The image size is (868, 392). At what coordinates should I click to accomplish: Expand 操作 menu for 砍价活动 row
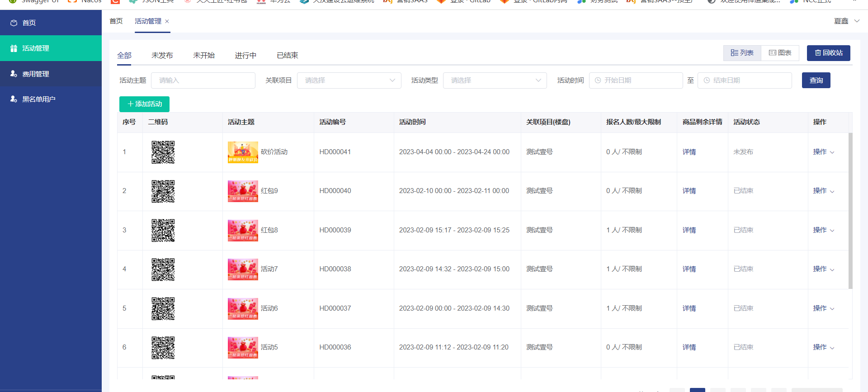(x=823, y=152)
